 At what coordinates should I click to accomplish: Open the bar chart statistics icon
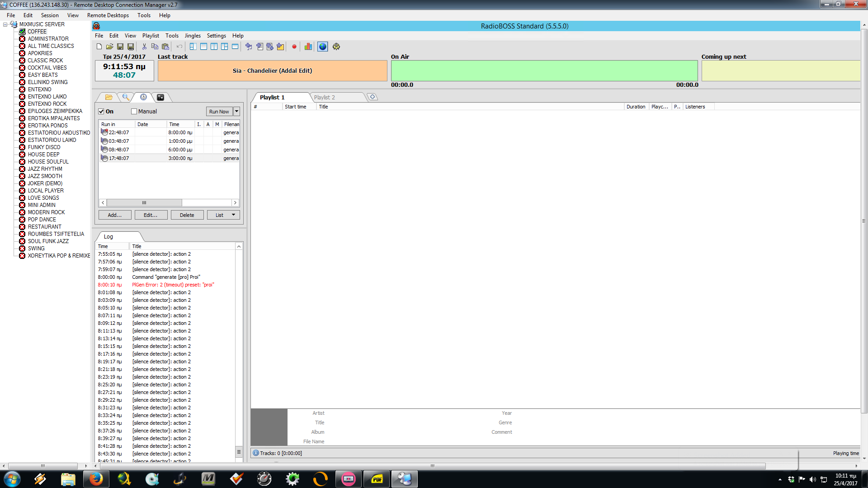click(x=308, y=47)
